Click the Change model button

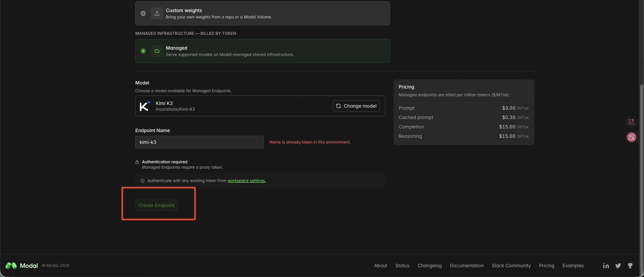click(356, 106)
